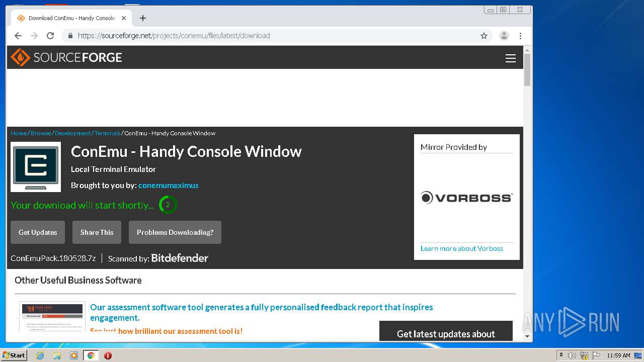The height and width of the screenshot is (362, 644).
Task: Click the ConEmu project logo image
Action: pyautogui.click(x=36, y=167)
